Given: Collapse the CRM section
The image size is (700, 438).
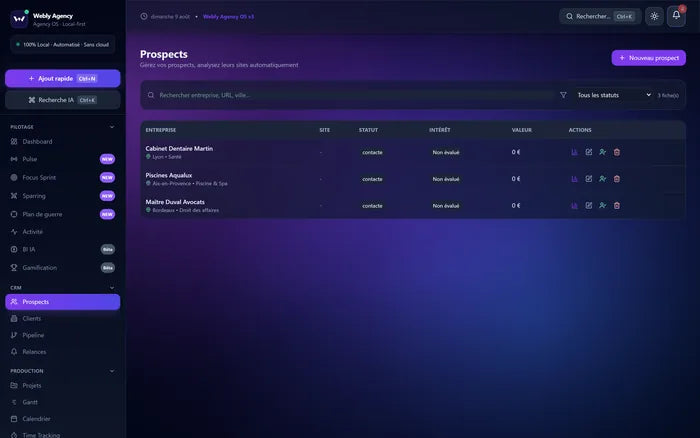Looking at the screenshot, I should [x=112, y=288].
